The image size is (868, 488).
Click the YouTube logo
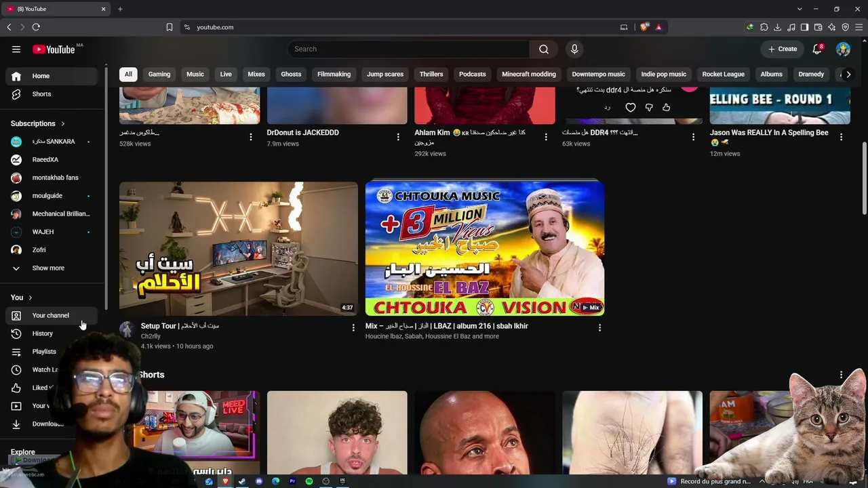click(x=54, y=49)
